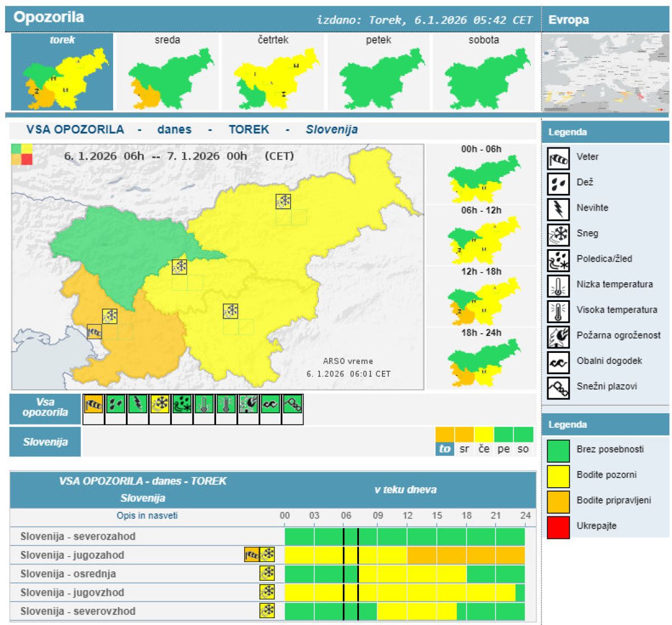Open the Slovenija - jugozahod row link
Screen dimensions: 672x625
[72, 555]
